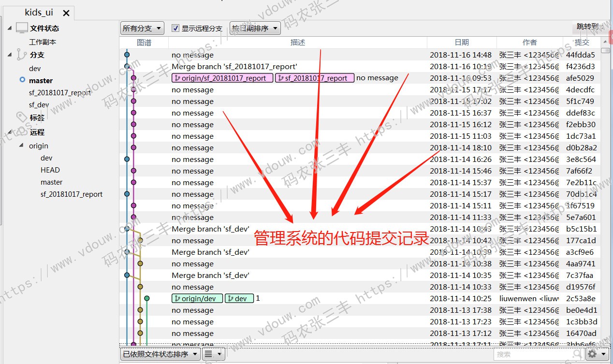Close the kids_ui repository tab
The height and width of the screenshot is (364, 613).
(x=66, y=13)
